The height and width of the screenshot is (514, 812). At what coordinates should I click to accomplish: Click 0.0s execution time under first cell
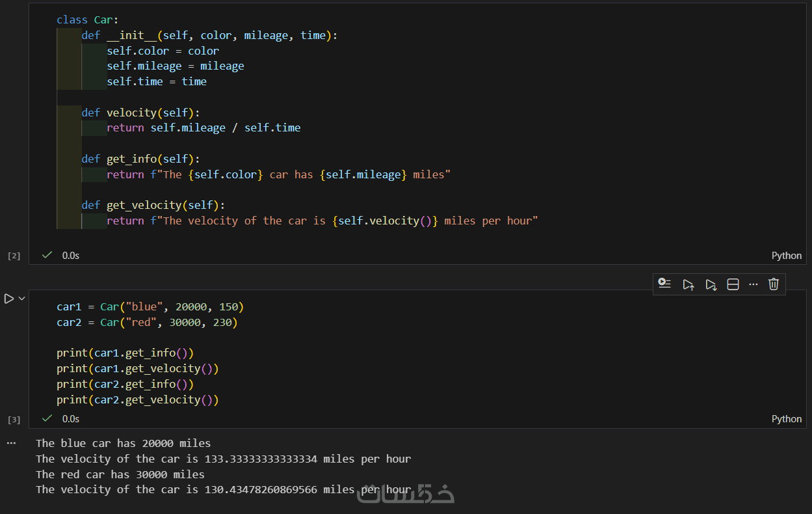tap(71, 256)
